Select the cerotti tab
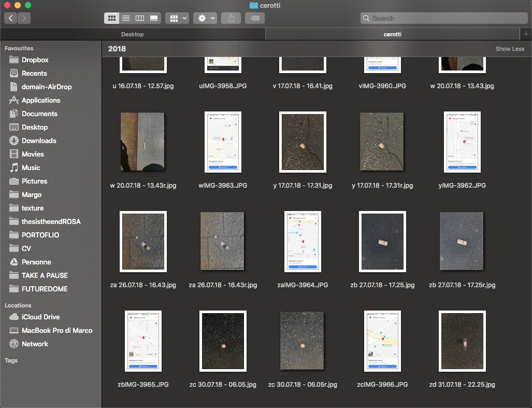This screenshot has height=408, width=532. coord(392,34)
